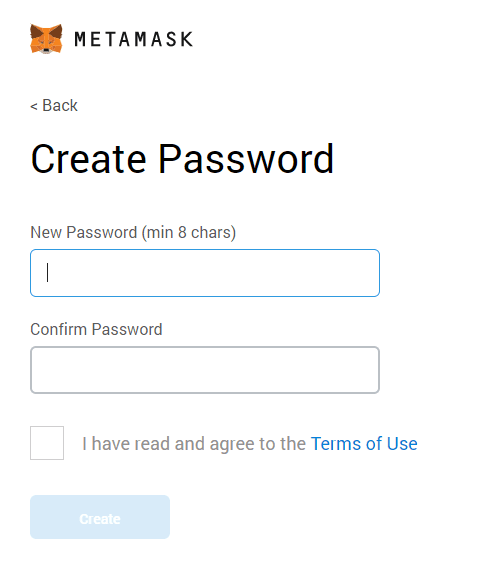Click the Create Password heading

coord(182,159)
